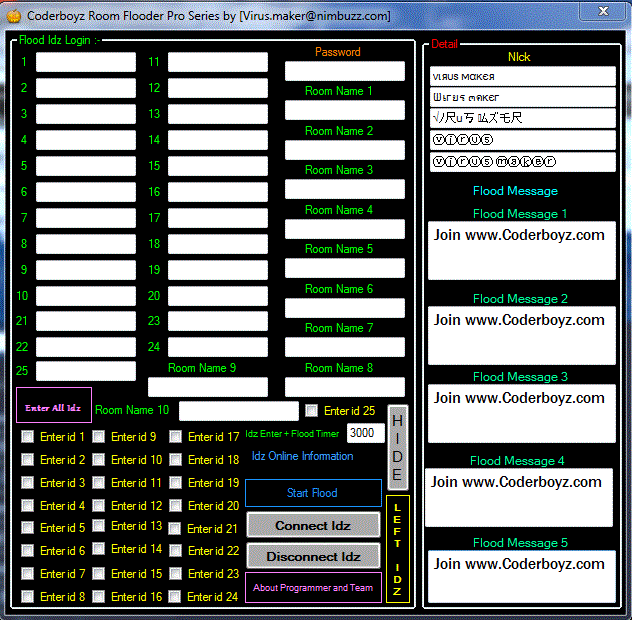Click the Enter All Idz button
This screenshot has height=620, width=632.
tap(54, 405)
